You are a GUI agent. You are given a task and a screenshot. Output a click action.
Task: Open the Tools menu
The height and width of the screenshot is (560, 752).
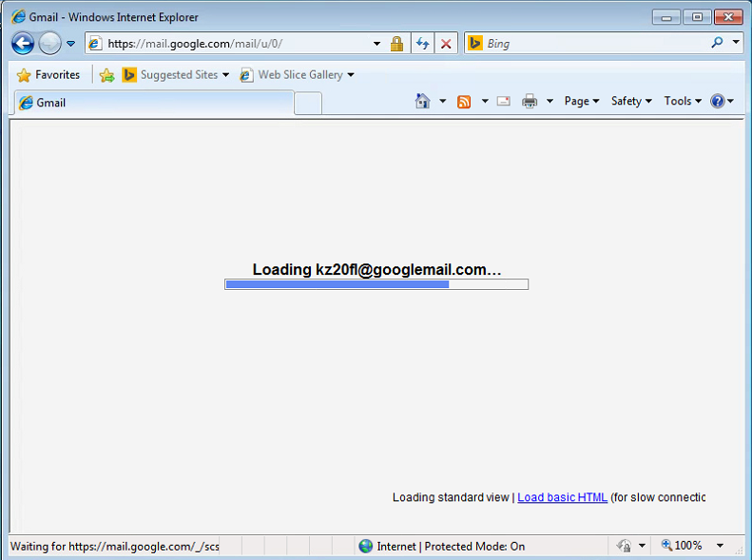pos(683,101)
